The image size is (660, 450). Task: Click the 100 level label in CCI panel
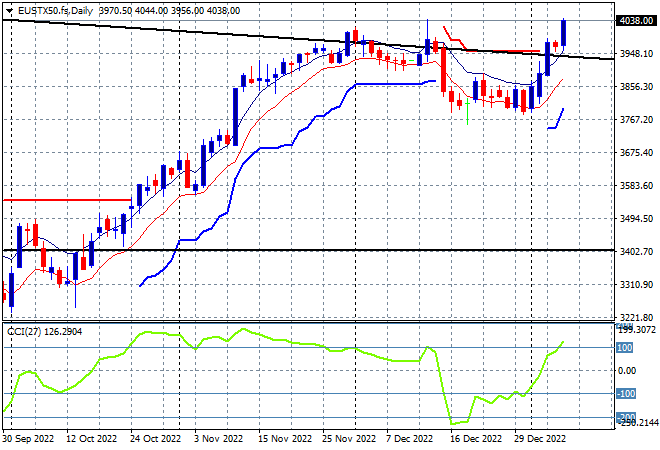coord(625,348)
